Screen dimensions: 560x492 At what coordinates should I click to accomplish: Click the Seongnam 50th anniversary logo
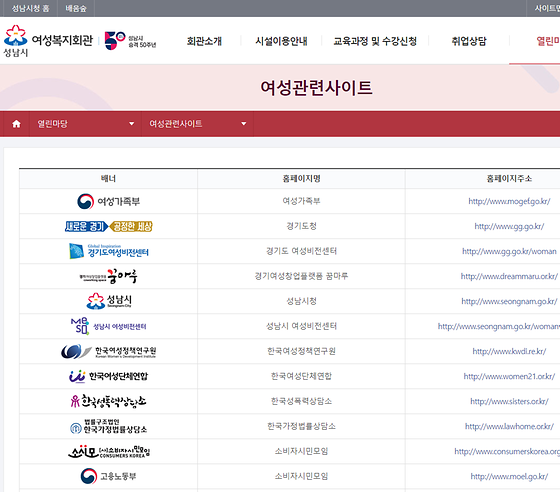130,41
